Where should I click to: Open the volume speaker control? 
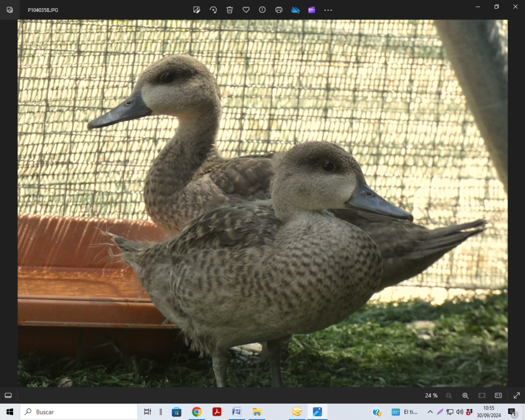459,412
